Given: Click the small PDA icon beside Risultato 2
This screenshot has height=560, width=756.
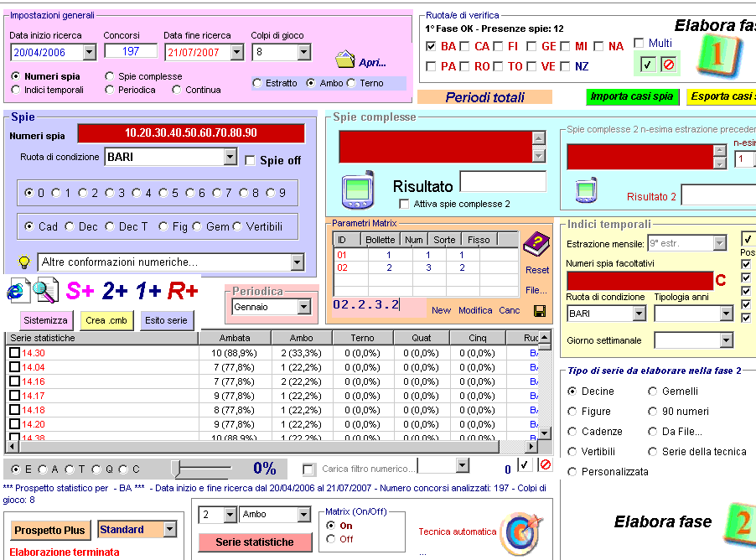Looking at the screenshot, I should coord(586,189).
